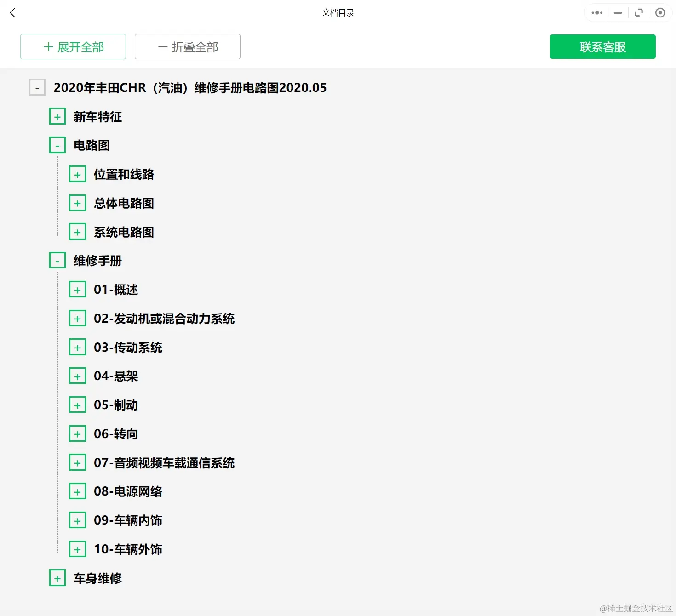This screenshot has width=676, height=616.
Task: Expand the 车身维修 node
Action: 57,577
